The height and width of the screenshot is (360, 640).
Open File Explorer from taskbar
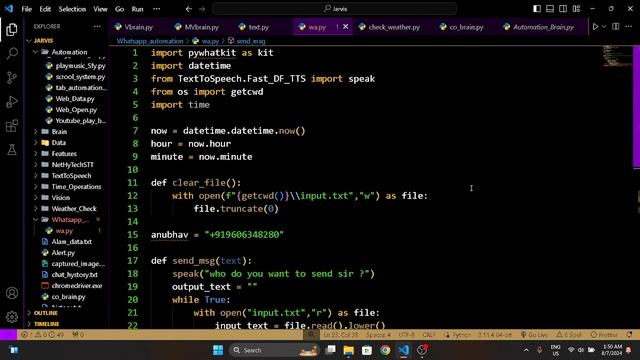point(349,350)
